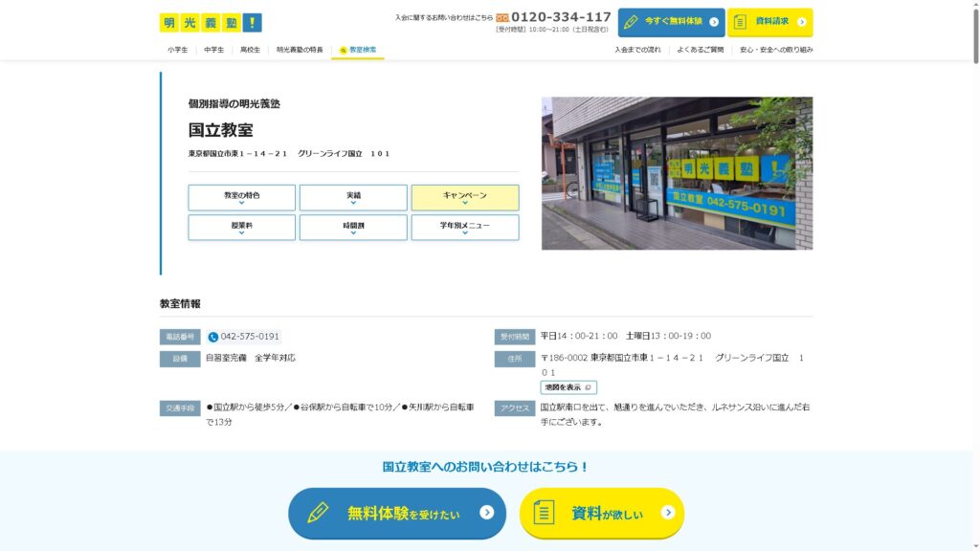Expand the 教室の特色 section
The height and width of the screenshot is (551, 980).
(242, 198)
